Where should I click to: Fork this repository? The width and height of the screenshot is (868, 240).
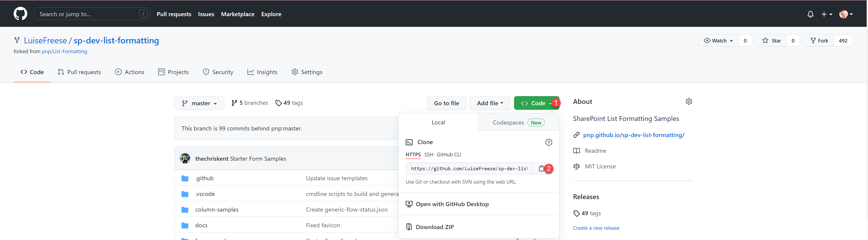819,40
